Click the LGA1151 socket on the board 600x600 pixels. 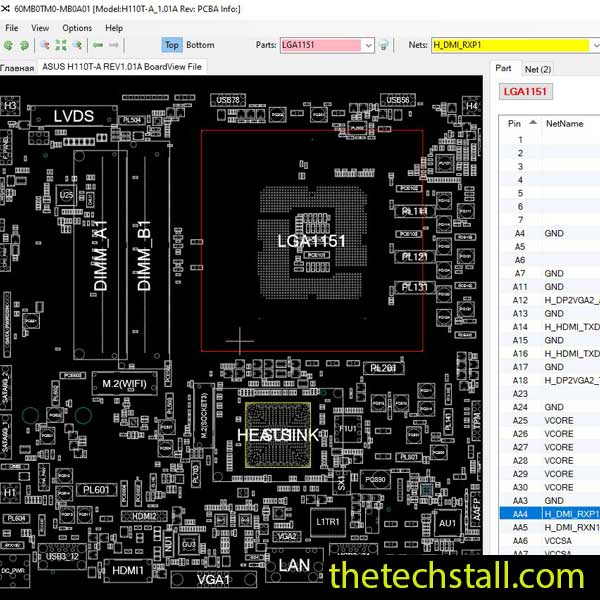(x=311, y=241)
